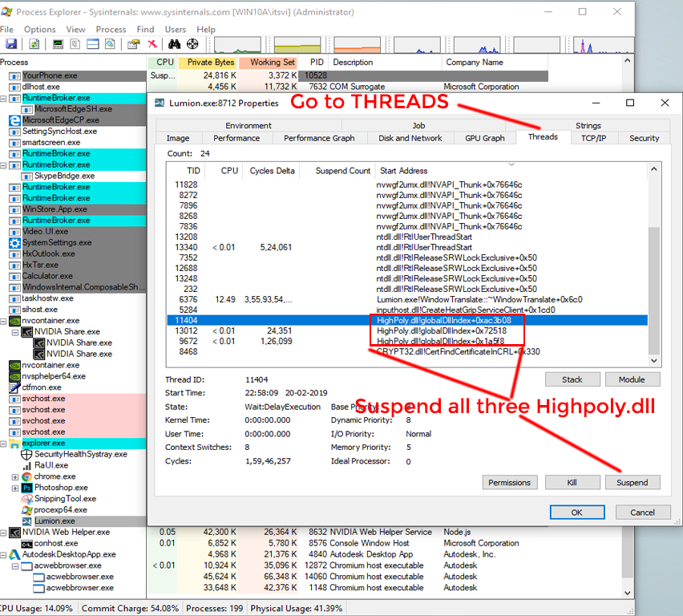
Task: Click the orange physical memory mini graph
Action: (358, 45)
